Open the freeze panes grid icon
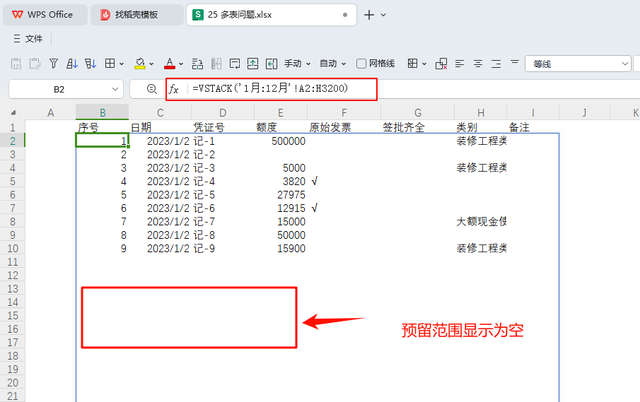640x402 pixels. (x=413, y=63)
